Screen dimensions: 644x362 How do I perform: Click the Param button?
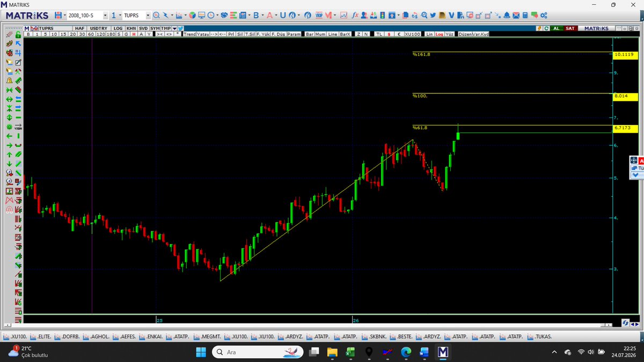[294, 34]
